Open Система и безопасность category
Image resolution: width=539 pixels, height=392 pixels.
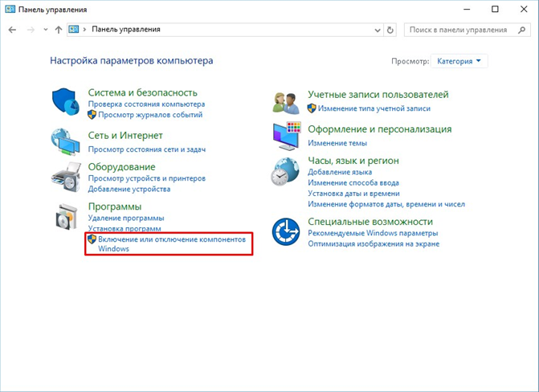[143, 92]
